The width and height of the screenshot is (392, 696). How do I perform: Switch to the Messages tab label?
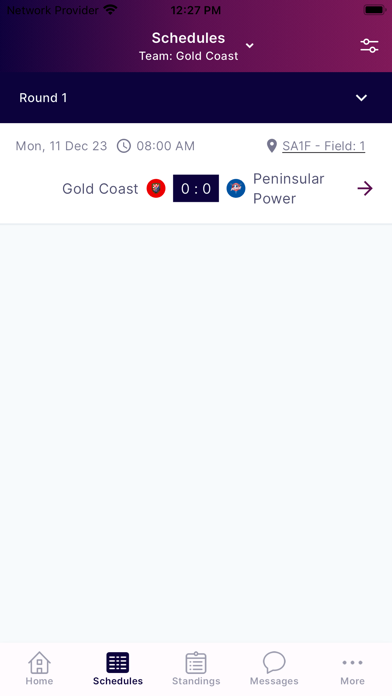point(274,681)
